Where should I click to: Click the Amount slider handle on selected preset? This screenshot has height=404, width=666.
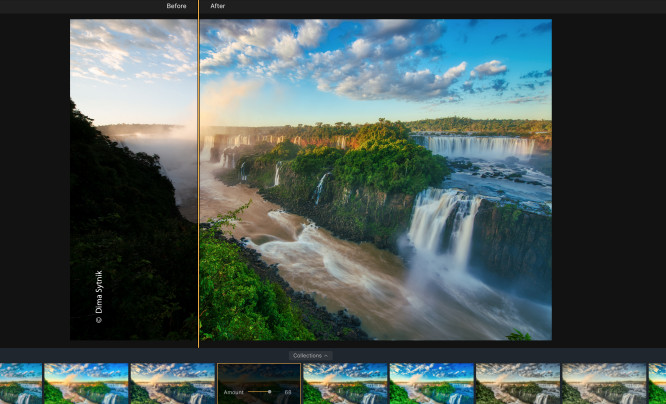pyautogui.click(x=269, y=392)
